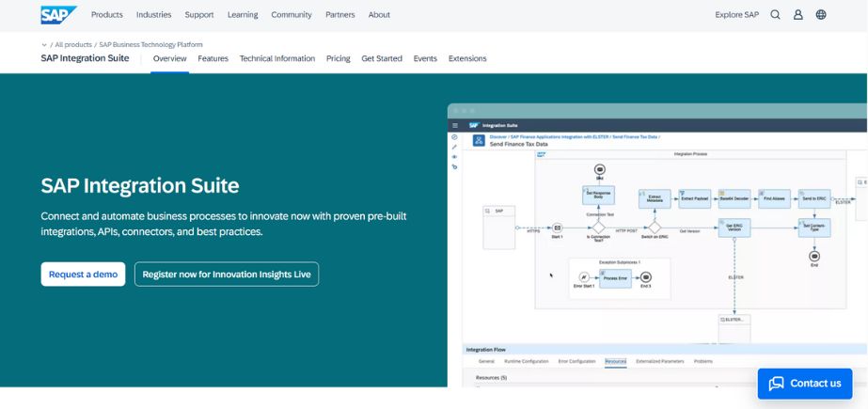This screenshot has height=409, width=868.
Task: Click the SAP logo in the header
Action: coord(58,15)
